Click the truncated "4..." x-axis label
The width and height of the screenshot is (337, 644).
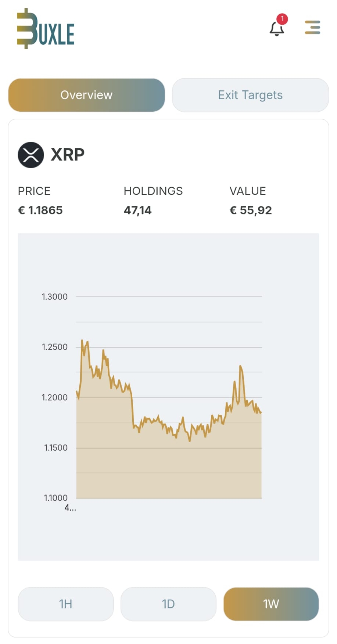click(x=70, y=508)
